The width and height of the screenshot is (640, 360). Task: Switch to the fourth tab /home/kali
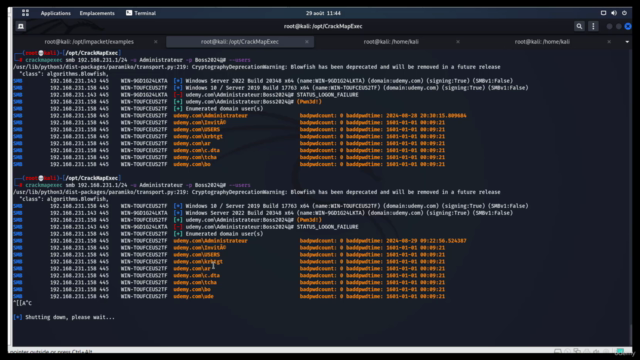point(542,42)
